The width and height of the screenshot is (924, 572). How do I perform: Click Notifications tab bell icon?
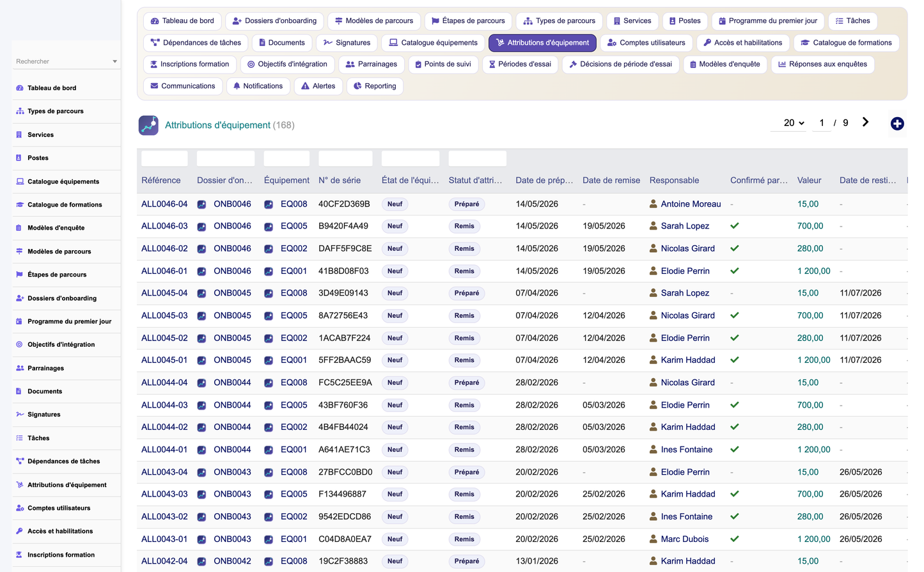(237, 86)
